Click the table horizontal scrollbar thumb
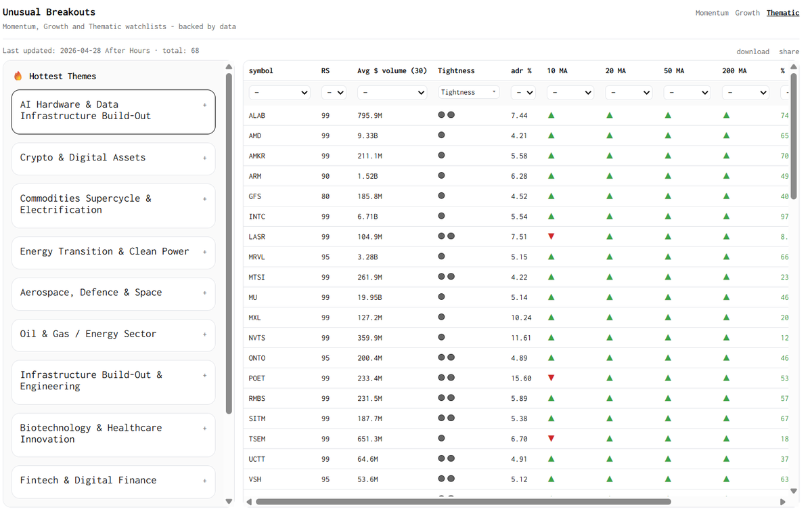 tap(464, 502)
